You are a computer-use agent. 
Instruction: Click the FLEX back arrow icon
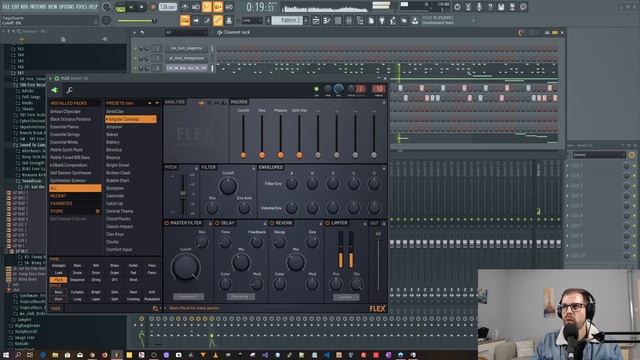[56, 90]
